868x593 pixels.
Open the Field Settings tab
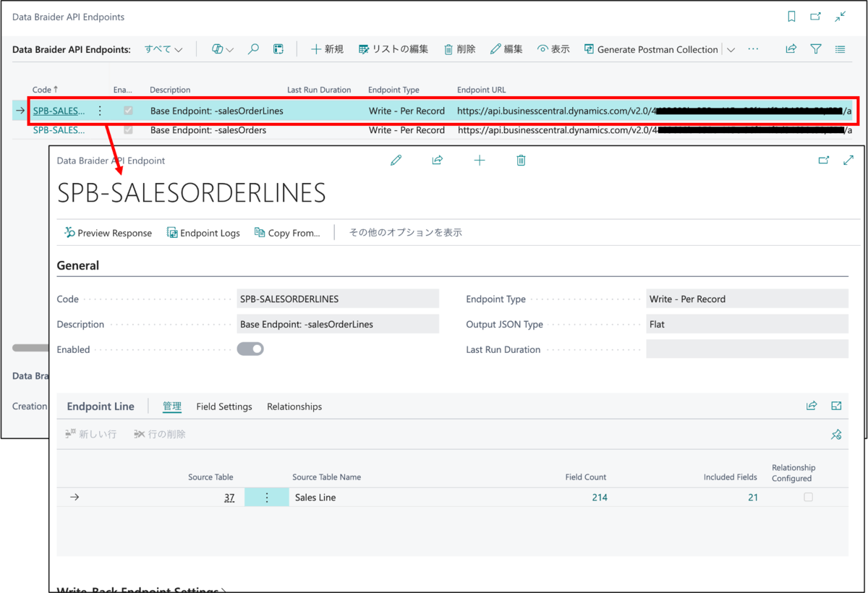(224, 406)
